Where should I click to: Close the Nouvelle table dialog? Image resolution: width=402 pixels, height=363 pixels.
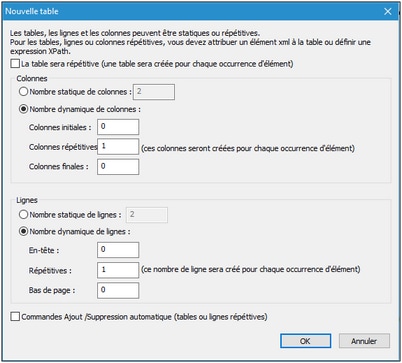[388, 11]
